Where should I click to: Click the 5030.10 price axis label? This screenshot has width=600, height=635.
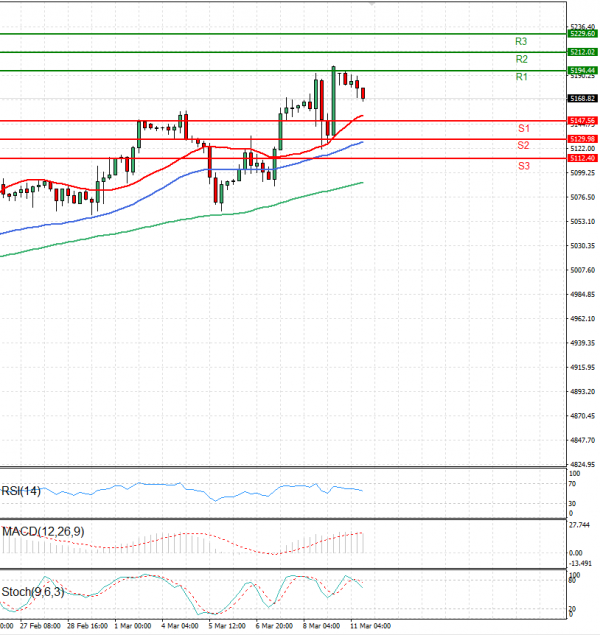point(582,246)
